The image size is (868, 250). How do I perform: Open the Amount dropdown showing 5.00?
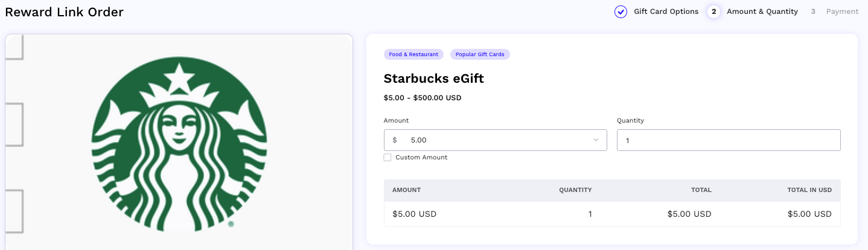(496, 140)
